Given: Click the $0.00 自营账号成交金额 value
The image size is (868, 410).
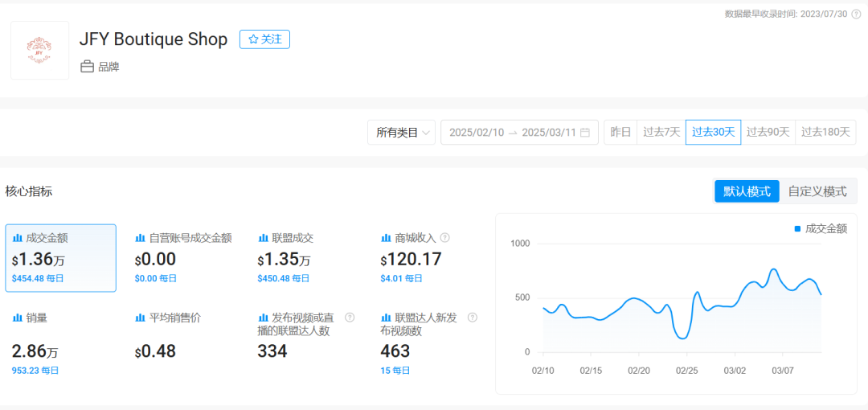Looking at the screenshot, I should 156,260.
